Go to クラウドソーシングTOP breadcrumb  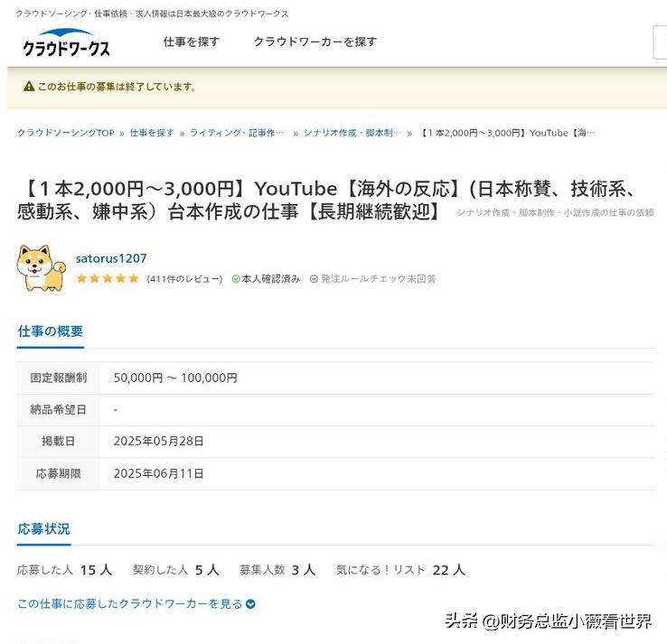point(66,133)
